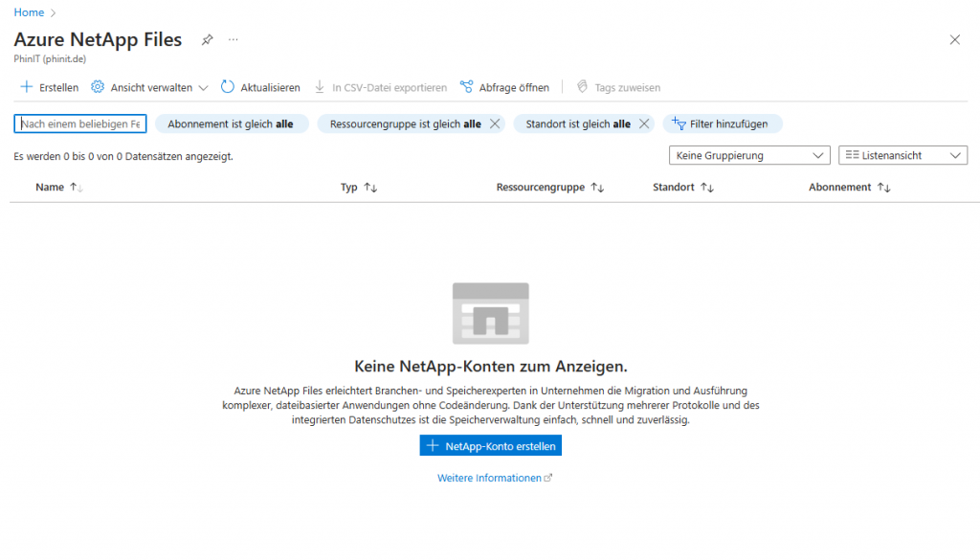Click the Filter hinzufügen icon
The width and height of the screenshot is (980, 560).
tap(679, 123)
